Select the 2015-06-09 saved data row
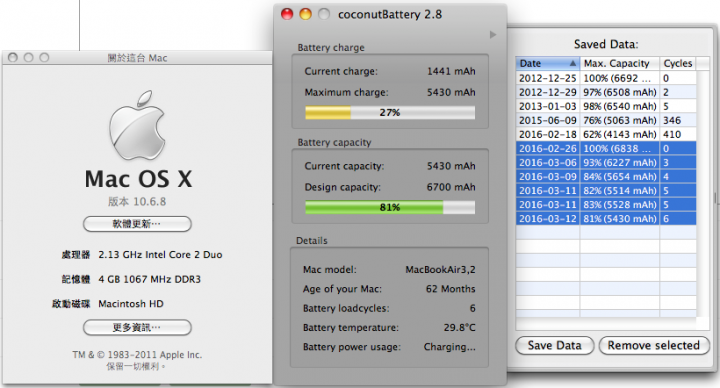The image size is (720, 388). [x=606, y=120]
